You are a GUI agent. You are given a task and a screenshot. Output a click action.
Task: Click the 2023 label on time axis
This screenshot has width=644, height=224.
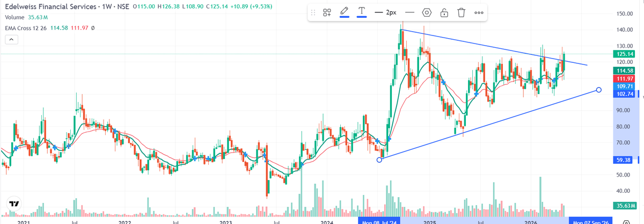coord(226,221)
